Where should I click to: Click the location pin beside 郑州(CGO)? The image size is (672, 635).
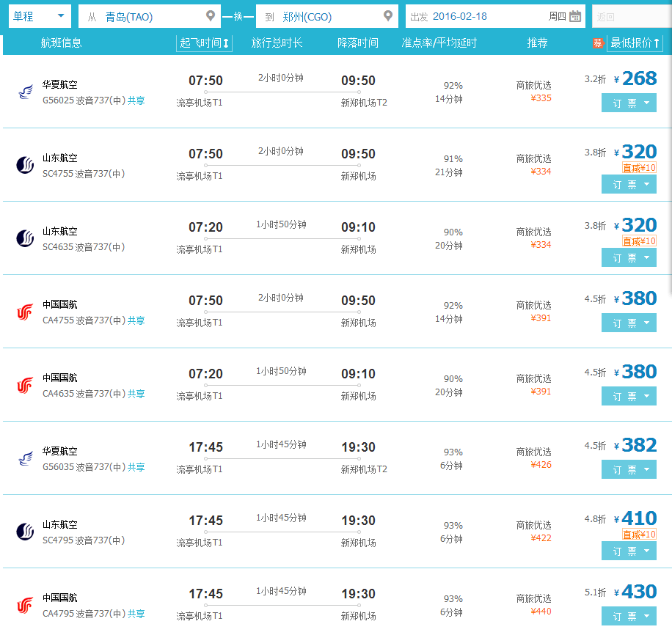[388, 15]
